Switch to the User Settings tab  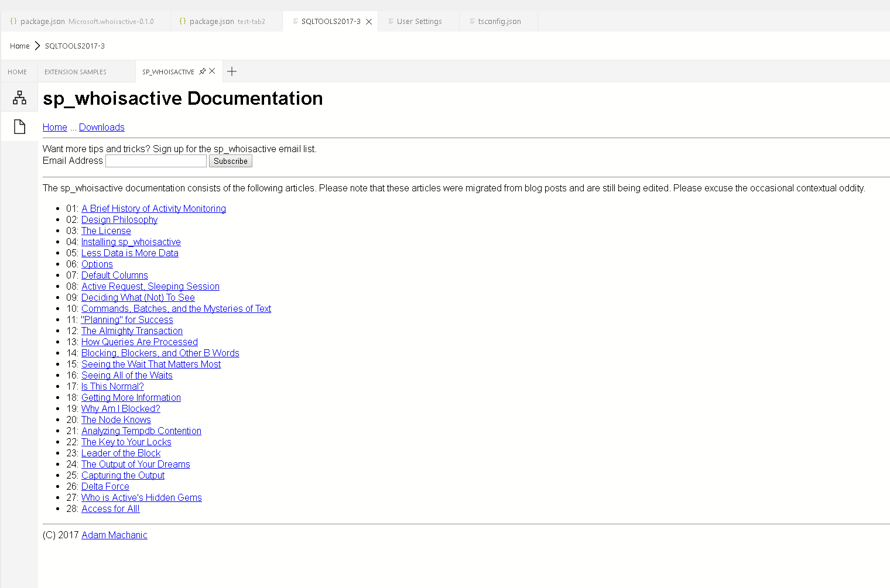click(419, 22)
